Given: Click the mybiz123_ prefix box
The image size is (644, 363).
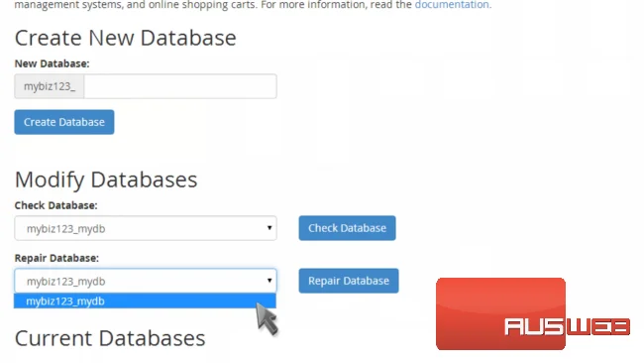Looking at the screenshot, I should coord(50,86).
